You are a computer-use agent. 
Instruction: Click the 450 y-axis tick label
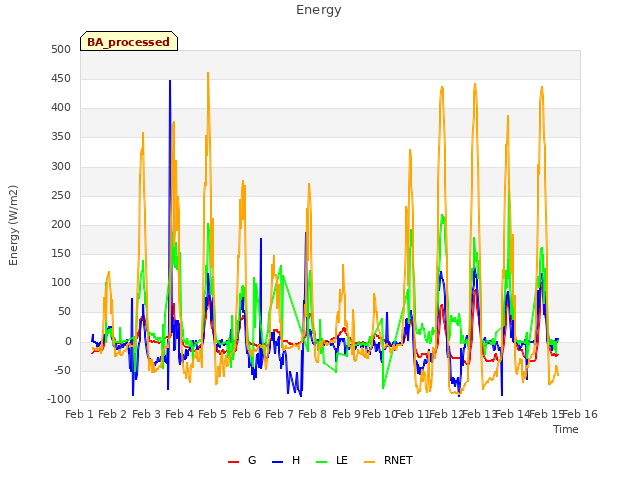coord(61,79)
